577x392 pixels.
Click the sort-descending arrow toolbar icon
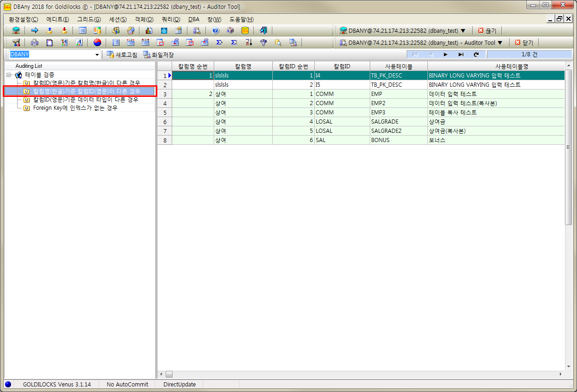click(249, 42)
